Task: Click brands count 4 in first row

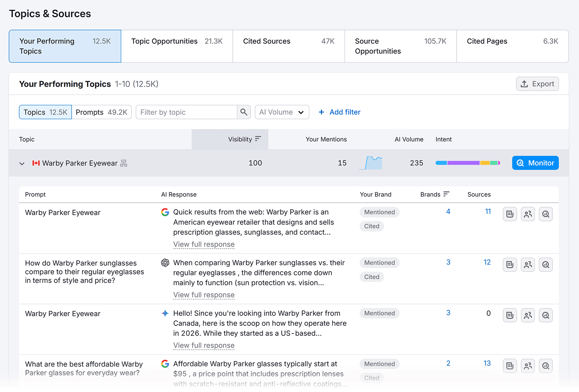Action: [448, 211]
